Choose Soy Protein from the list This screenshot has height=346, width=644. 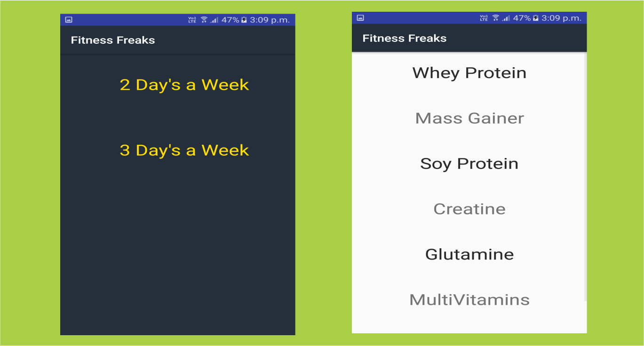point(469,164)
